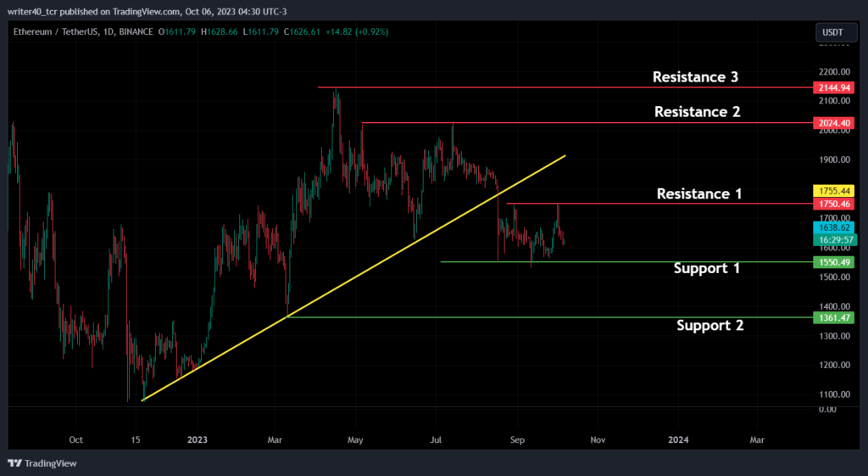
Task: Click the 16:29:57 countdown label
Action: tap(835, 240)
